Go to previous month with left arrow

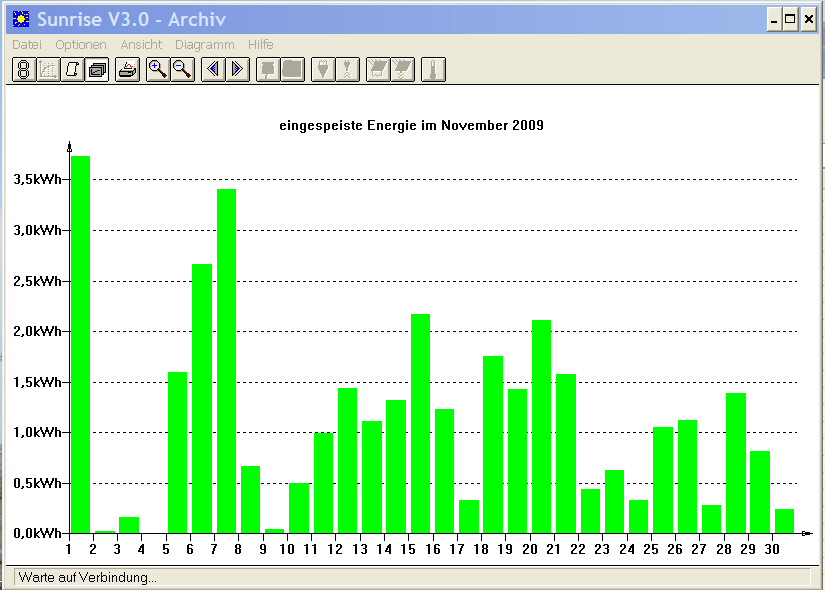pos(213,69)
